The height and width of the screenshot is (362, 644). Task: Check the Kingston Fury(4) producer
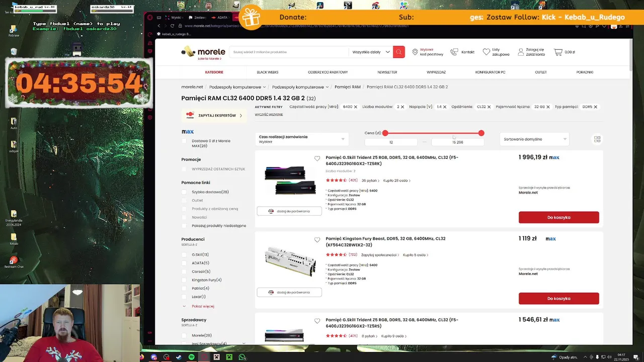tap(184, 280)
